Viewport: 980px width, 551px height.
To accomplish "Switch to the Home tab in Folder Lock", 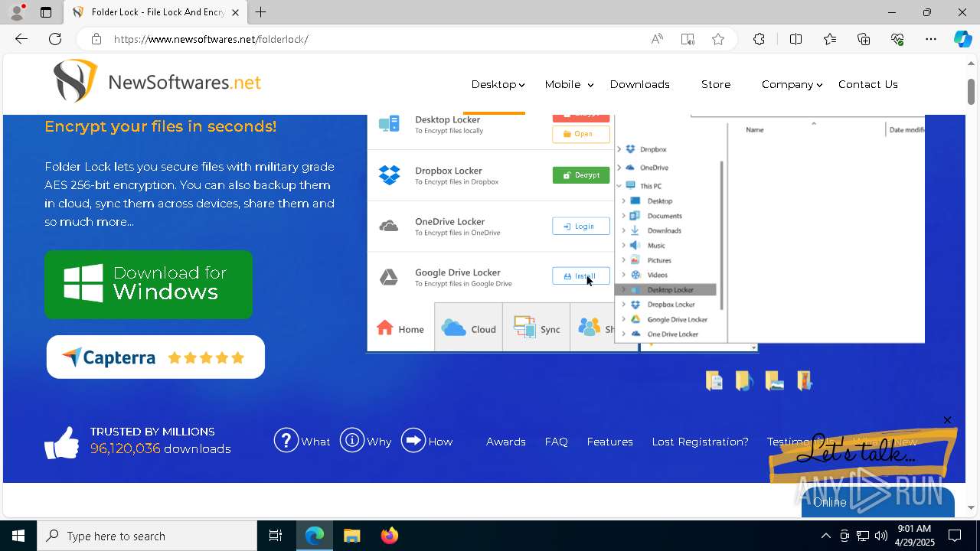I will click(400, 329).
